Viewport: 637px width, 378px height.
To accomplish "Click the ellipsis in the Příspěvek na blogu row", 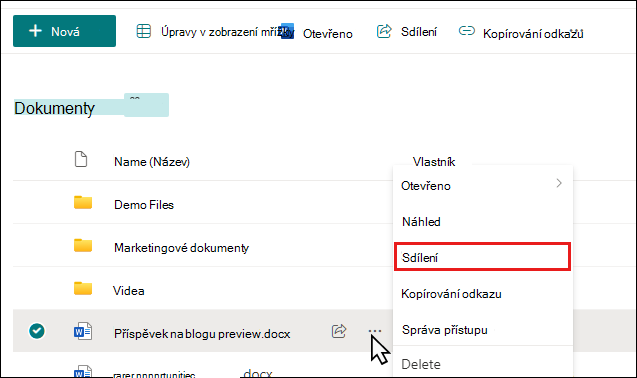I will click(x=375, y=331).
